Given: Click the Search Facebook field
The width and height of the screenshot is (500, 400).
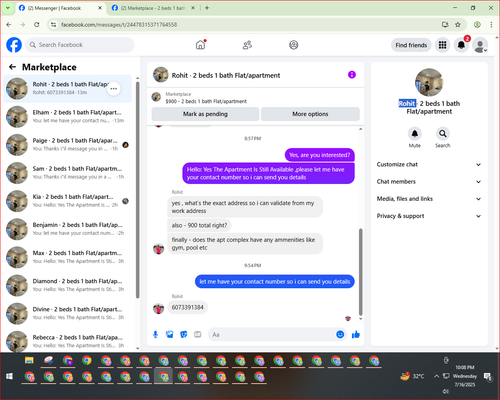Looking at the screenshot, I should 80,45.
